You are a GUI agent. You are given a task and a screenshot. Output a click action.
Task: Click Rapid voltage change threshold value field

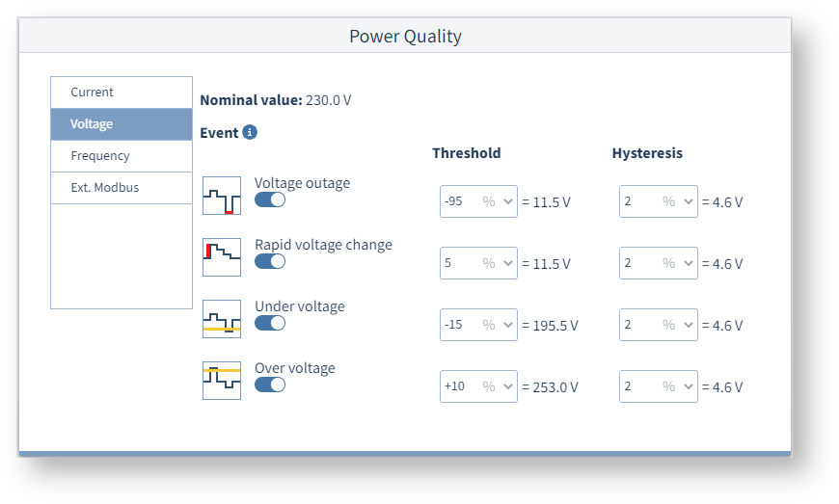pos(459,263)
